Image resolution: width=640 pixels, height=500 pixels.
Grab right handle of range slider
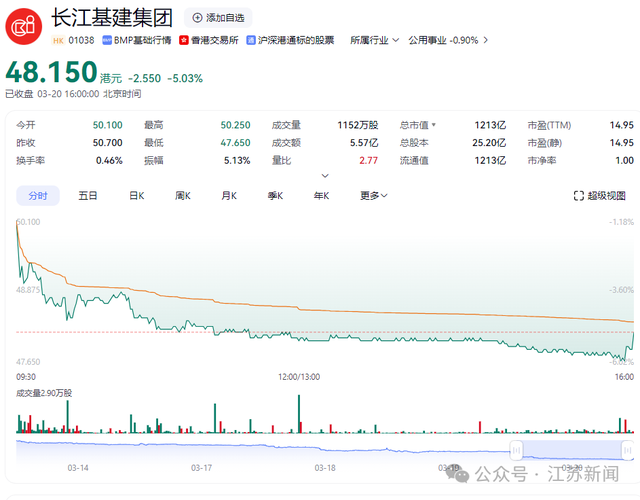(627, 450)
